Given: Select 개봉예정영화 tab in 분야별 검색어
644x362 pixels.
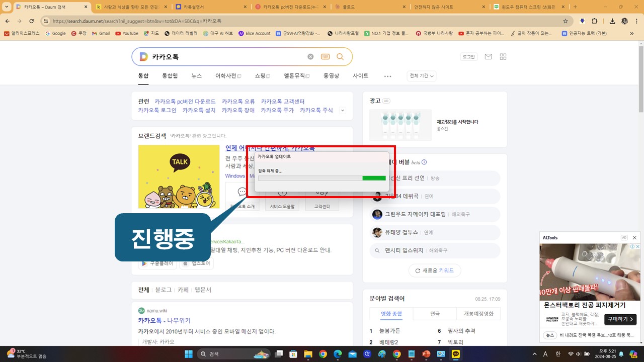Looking at the screenshot, I should tap(478, 314).
